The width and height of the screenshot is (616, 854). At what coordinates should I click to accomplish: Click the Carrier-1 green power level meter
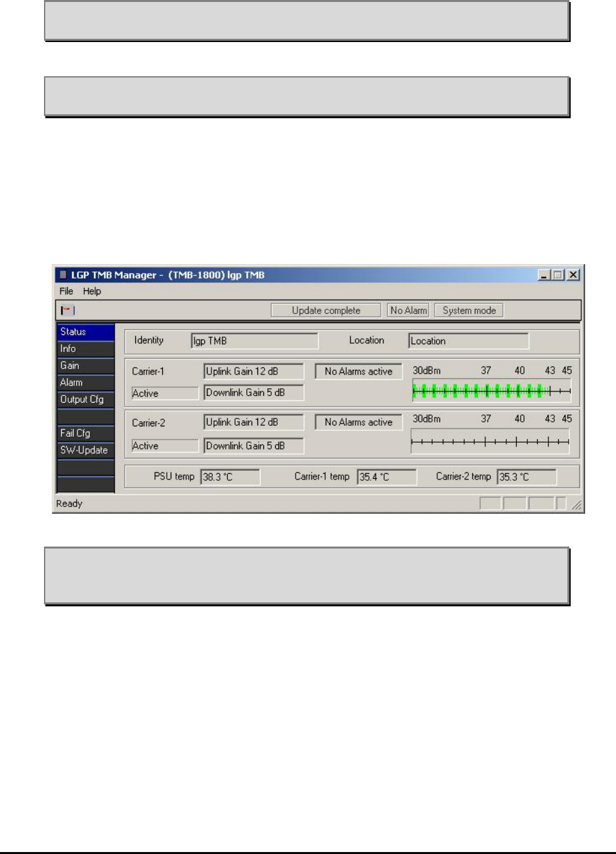click(x=491, y=391)
